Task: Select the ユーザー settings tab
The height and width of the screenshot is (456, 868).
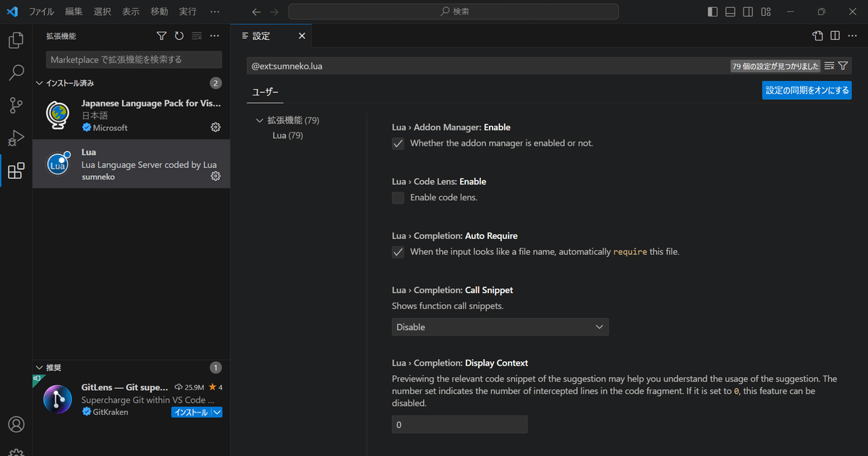Action: coord(265,92)
